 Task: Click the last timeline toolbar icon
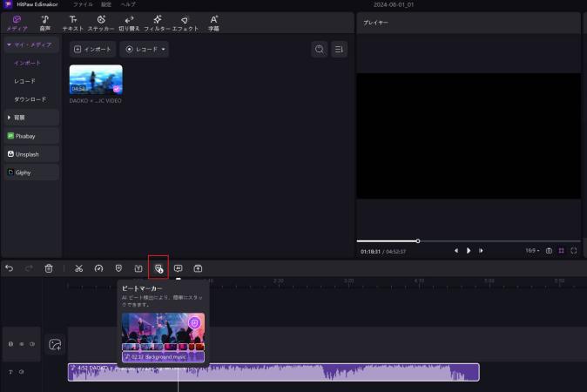pyautogui.click(x=198, y=268)
